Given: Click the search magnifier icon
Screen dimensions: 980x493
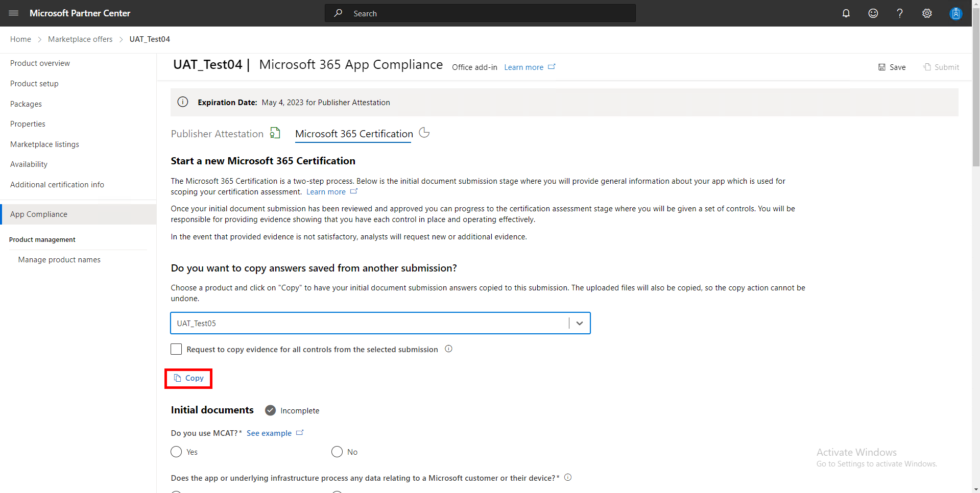Looking at the screenshot, I should [338, 13].
